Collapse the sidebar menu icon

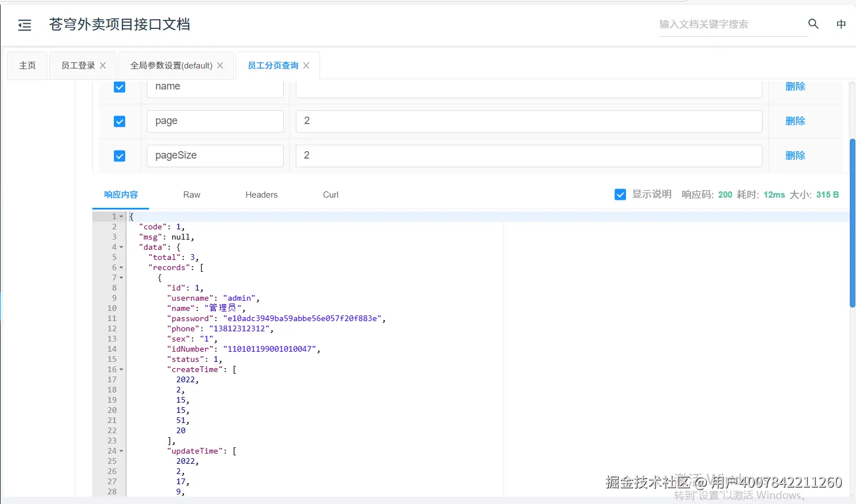point(24,25)
